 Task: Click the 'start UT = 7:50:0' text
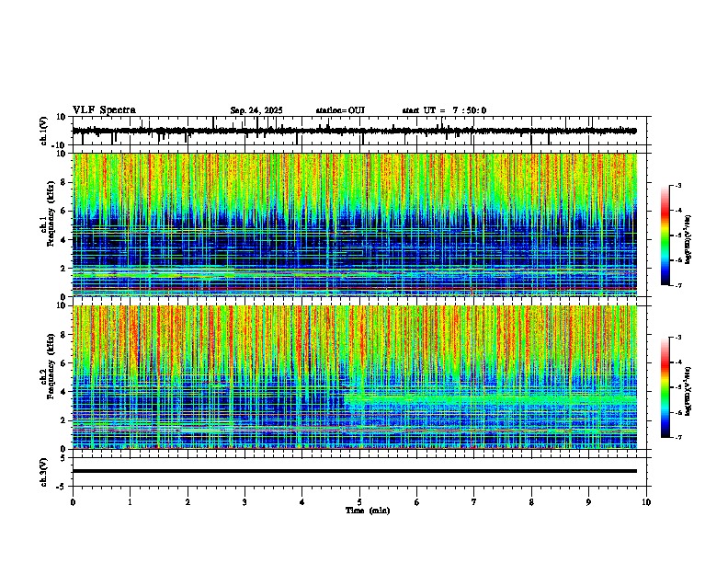pos(444,110)
